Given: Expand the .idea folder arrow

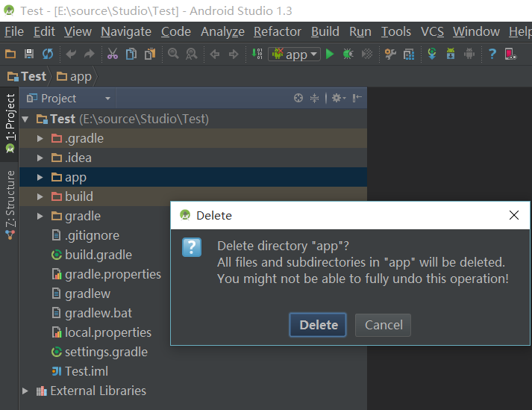Looking at the screenshot, I should coord(40,158).
